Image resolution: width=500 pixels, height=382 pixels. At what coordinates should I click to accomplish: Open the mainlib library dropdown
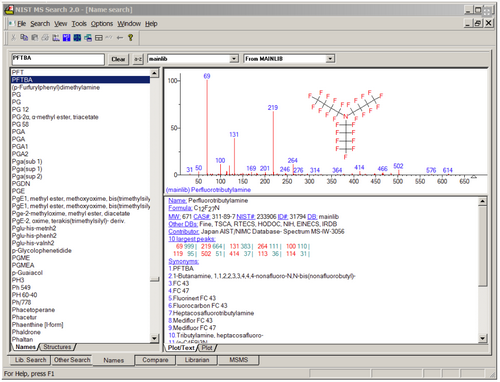click(234, 59)
